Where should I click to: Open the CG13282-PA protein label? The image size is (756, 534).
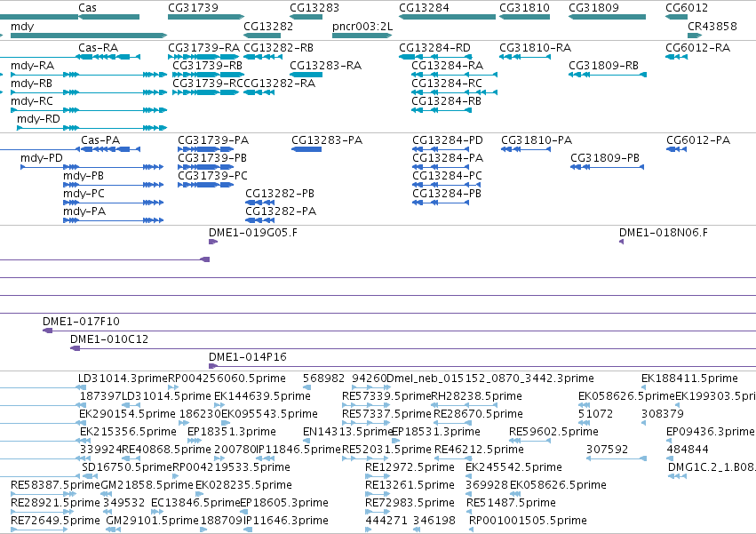pos(281,211)
